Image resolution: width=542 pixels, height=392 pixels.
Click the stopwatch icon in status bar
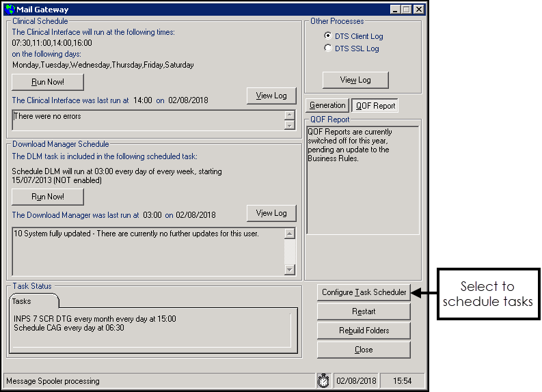click(x=323, y=380)
